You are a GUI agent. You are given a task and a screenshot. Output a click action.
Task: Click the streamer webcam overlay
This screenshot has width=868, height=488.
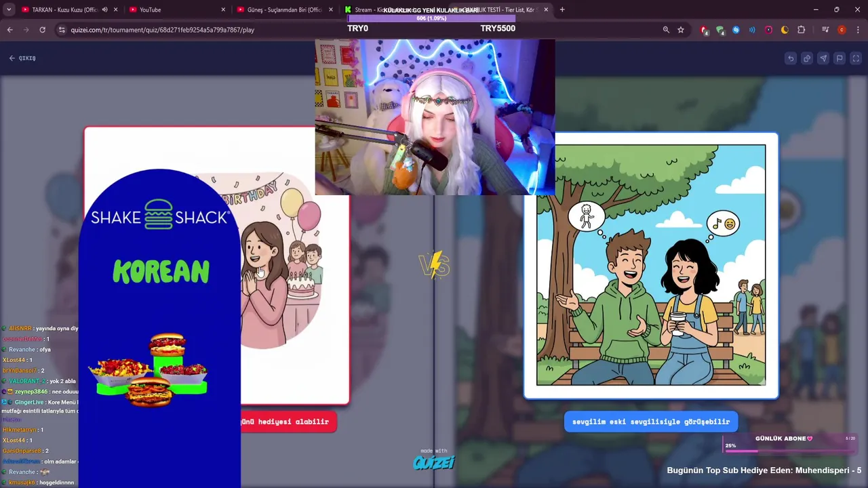[435, 117]
